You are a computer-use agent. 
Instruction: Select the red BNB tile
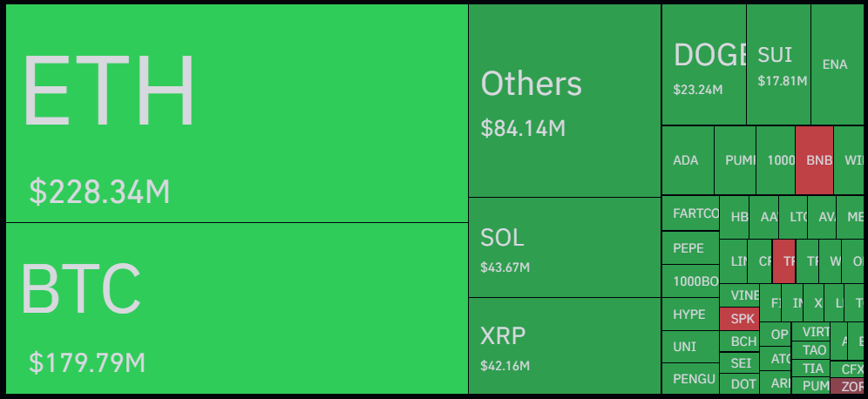click(814, 160)
